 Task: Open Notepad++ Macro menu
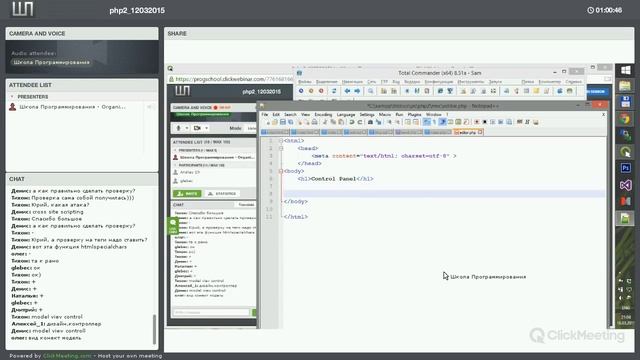[385, 115]
